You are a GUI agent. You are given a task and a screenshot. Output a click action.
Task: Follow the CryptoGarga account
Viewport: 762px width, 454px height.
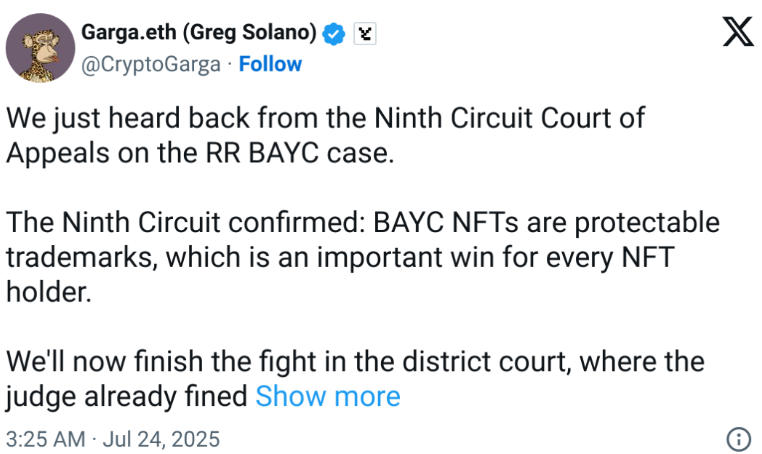coord(270,64)
